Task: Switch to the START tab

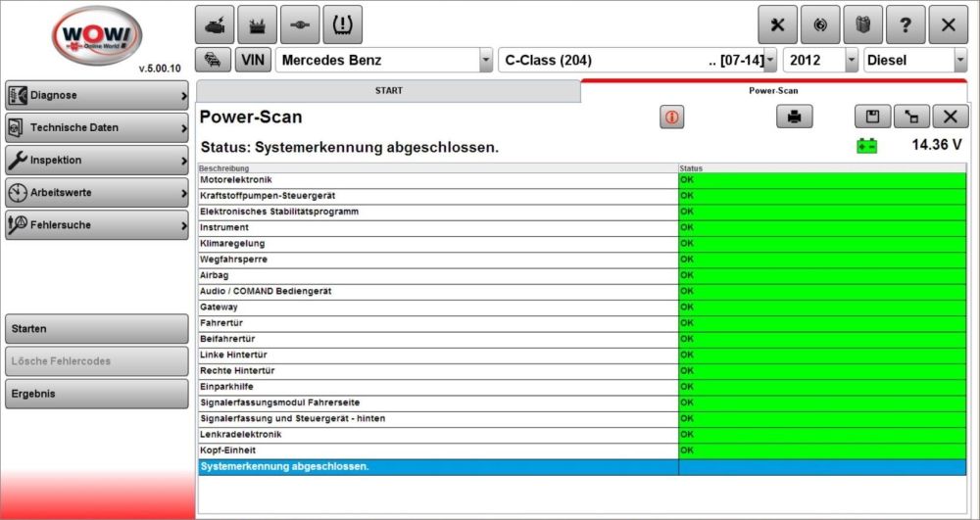Action: click(x=389, y=91)
